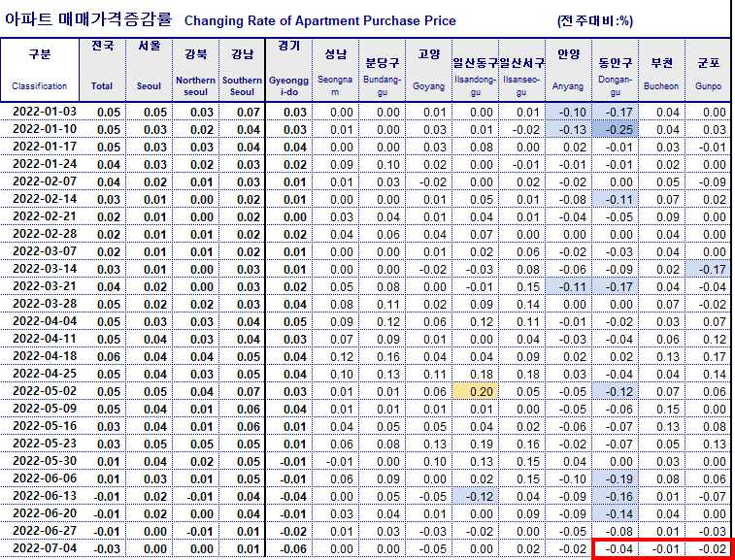
Task: Select Bucheon's 0.15 value on 2022-05-09
Action: tap(661, 410)
